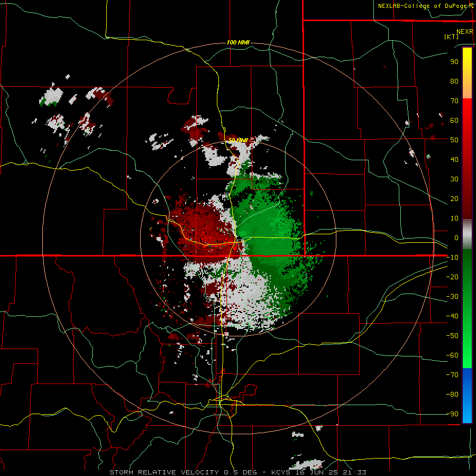Click the 0 value on the velocity scale
Image resolution: width=476 pixels, height=476 pixels.
pos(456,238)
